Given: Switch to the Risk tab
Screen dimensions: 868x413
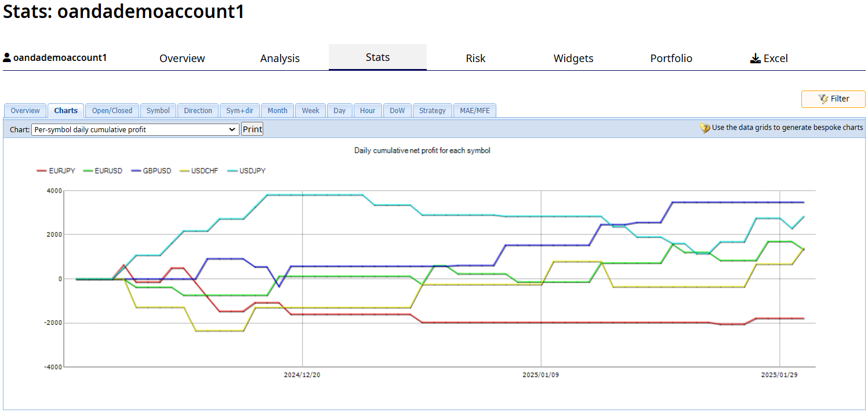Looking at the screenshot, I should [x=475, y=58].
